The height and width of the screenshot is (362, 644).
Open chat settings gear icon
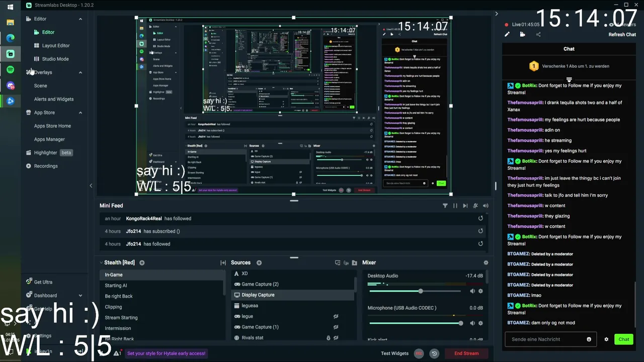606,339
